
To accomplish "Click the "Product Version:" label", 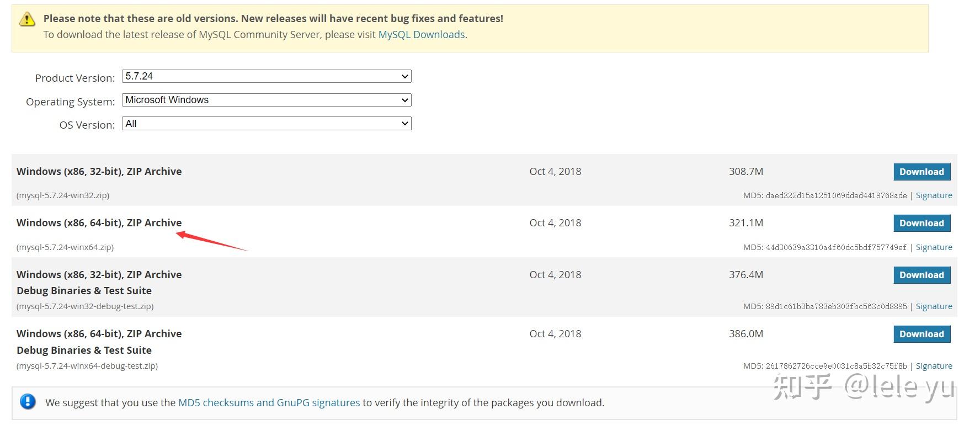I will coord(75,78).
